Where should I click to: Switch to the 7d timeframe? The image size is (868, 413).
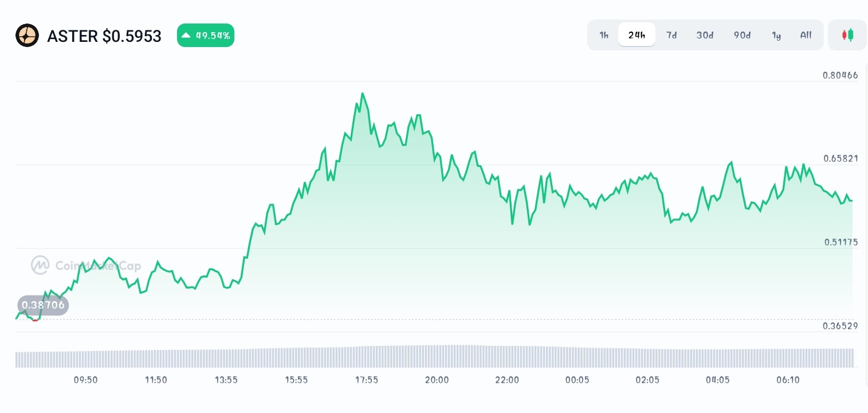point(671,35)
